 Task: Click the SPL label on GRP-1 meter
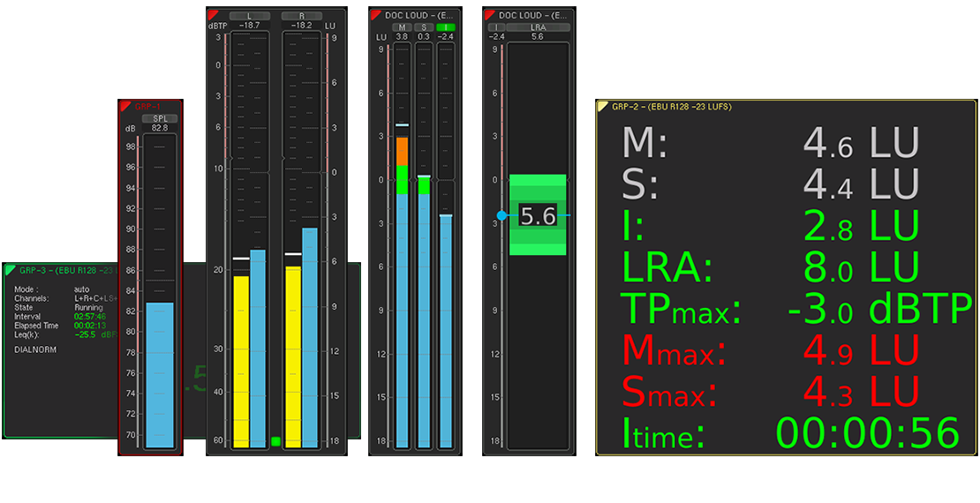[160, 118]
